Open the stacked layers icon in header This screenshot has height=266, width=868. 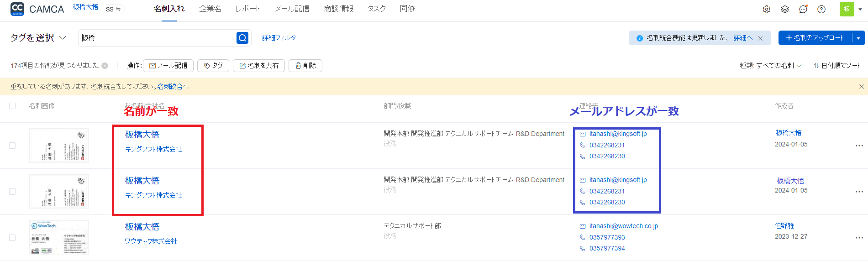coord(785,9)
